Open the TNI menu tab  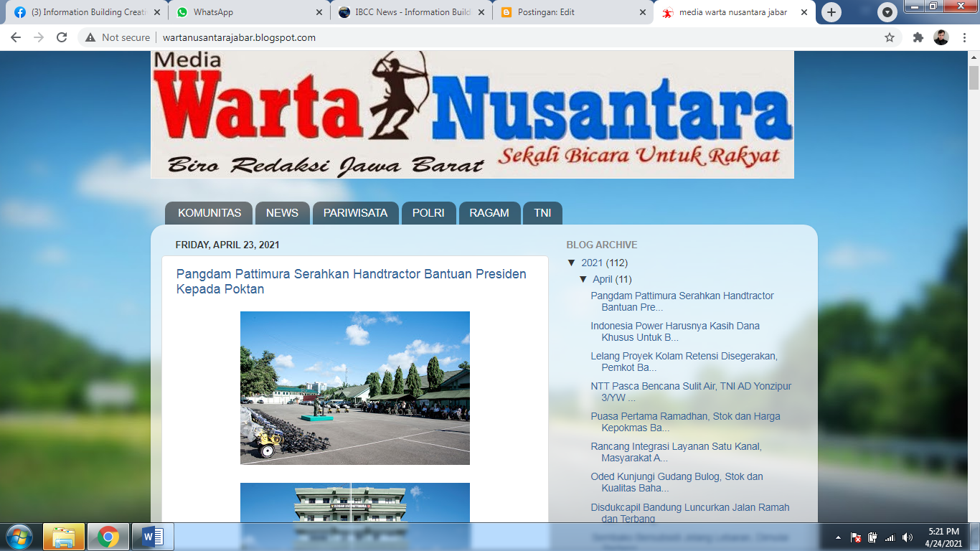(542, 213)
